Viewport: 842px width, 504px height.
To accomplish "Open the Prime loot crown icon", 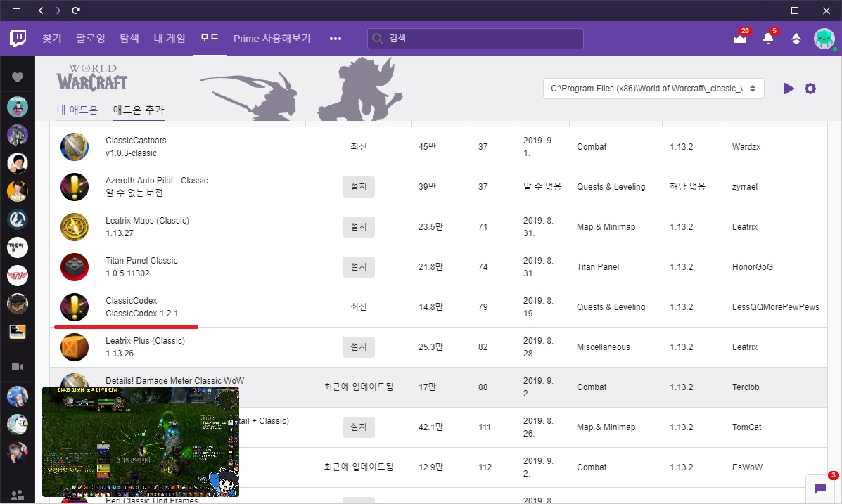I will click(739, 39).
